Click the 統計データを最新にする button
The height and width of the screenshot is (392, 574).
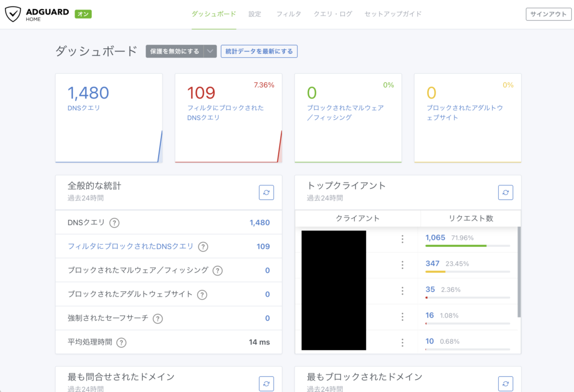(259, 52)
